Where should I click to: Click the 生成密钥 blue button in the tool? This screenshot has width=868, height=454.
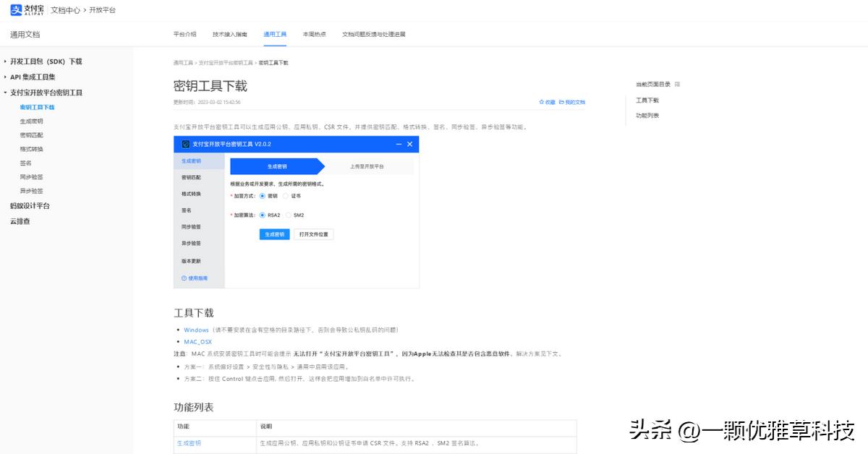click(274, 234)
